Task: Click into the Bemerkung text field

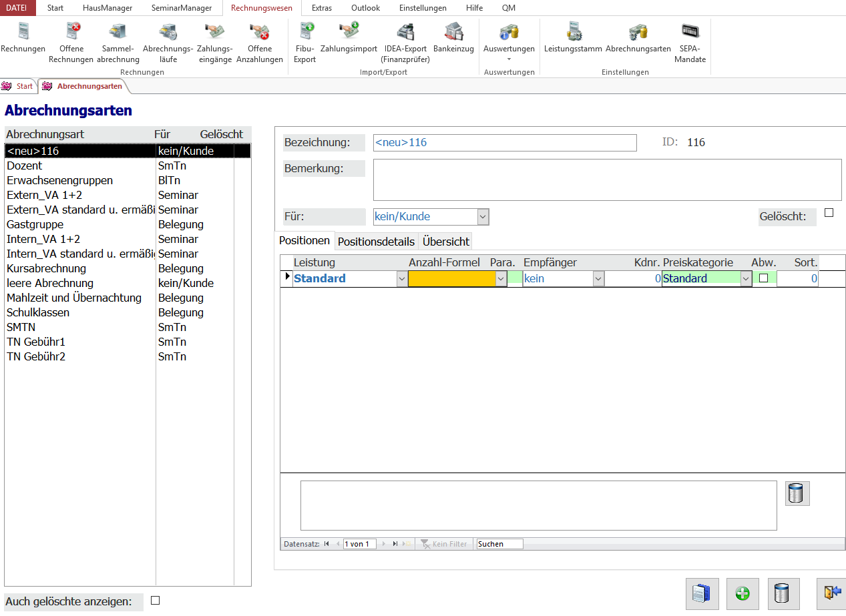Action: (606, 180)
